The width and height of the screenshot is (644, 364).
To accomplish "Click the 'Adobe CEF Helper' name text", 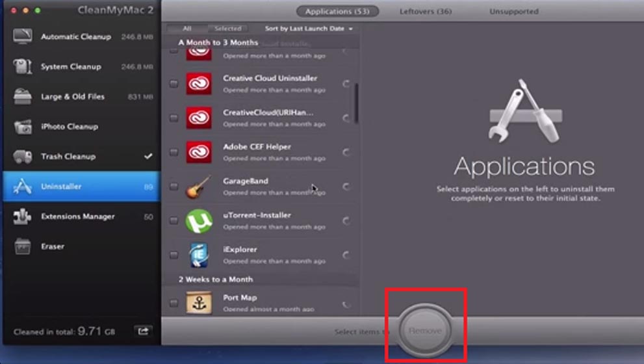I will 257,147.
